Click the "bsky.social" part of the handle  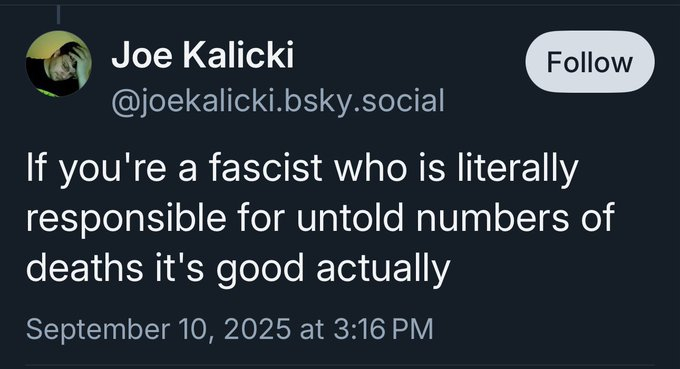365,102
